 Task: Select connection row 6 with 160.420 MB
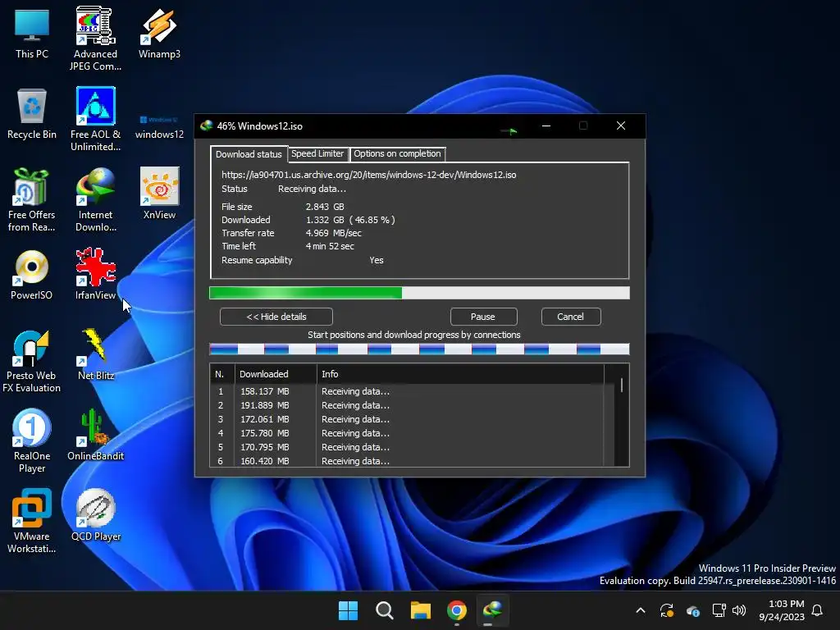[x=407, y=461]
